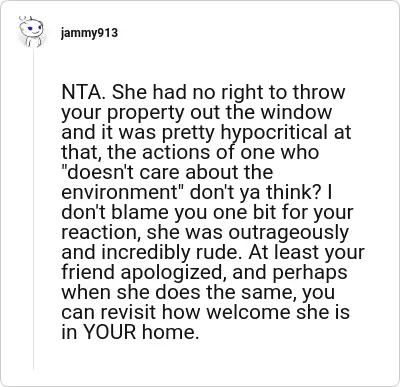This screenshot has width=400, height=387.
Task: Click the text 'She had no right to throw'
Action: (228, 92)
